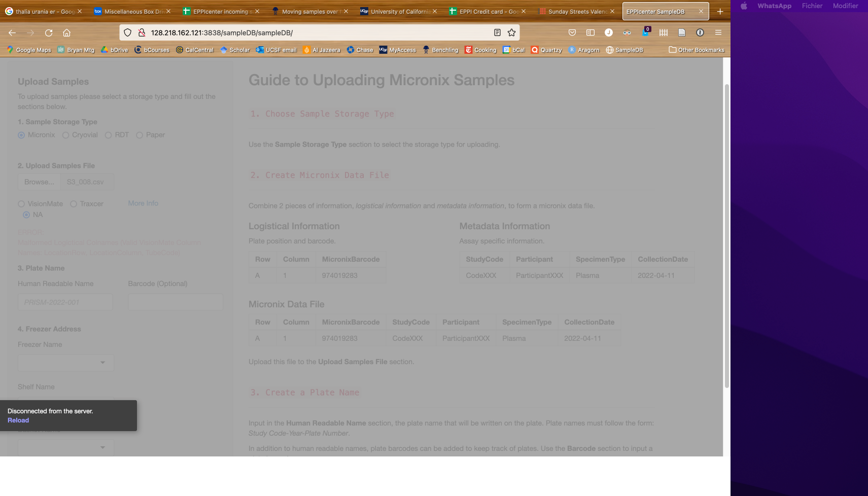Click Reload in the disconnected notification

(18, 420)
